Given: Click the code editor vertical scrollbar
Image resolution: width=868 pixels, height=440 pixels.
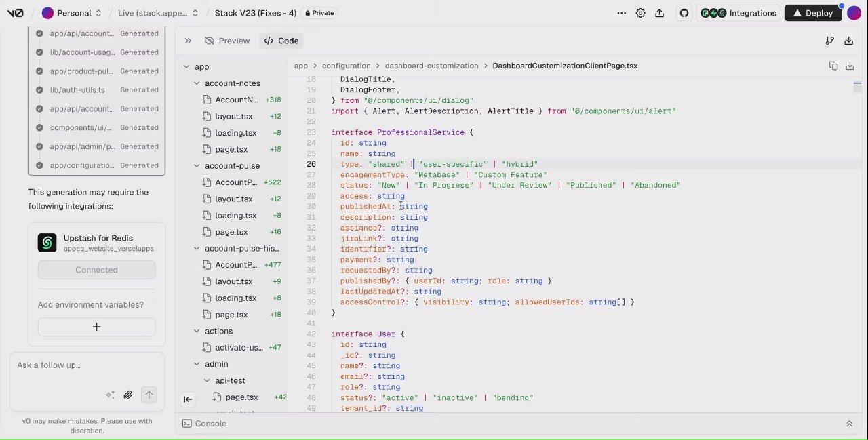Looking at the screenshot, I should point(857,88).
